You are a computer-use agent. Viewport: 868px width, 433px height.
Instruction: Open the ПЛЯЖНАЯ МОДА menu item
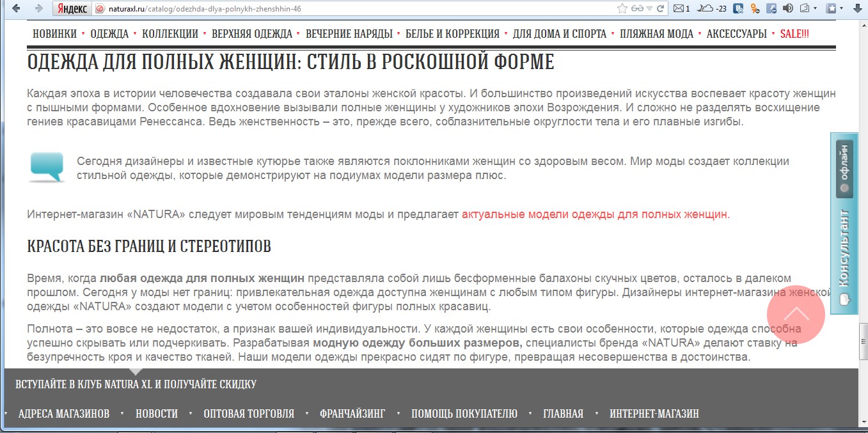tap(656, 34)
